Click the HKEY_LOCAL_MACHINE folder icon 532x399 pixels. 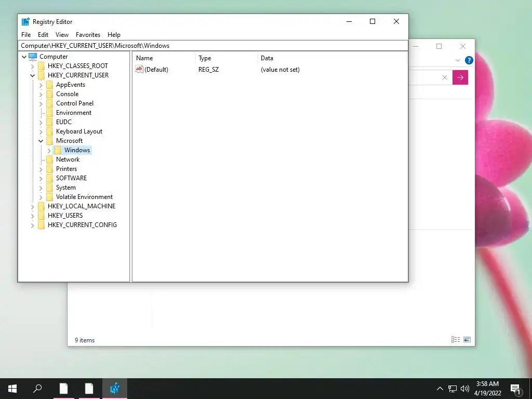coord(41,206)
